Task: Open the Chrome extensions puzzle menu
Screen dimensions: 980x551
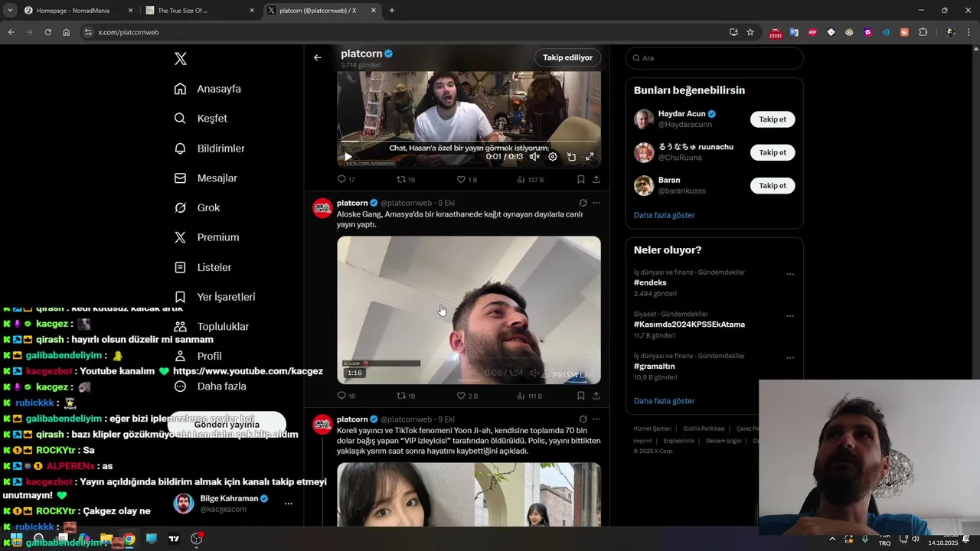Action: point(923,32)
